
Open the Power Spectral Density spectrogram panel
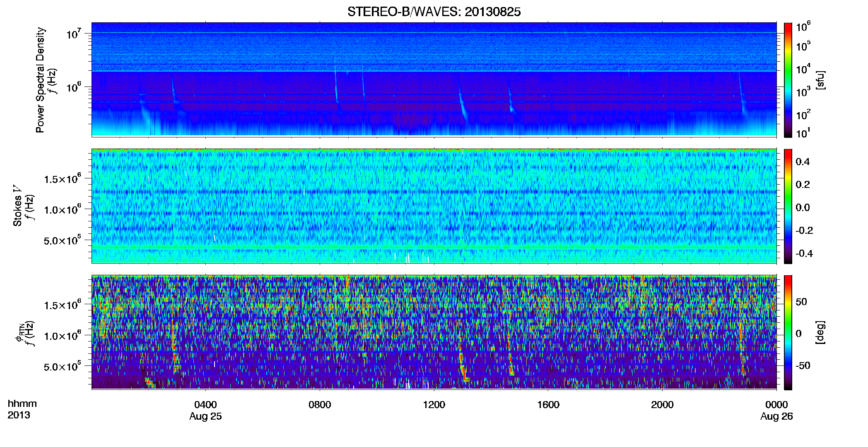434,79
